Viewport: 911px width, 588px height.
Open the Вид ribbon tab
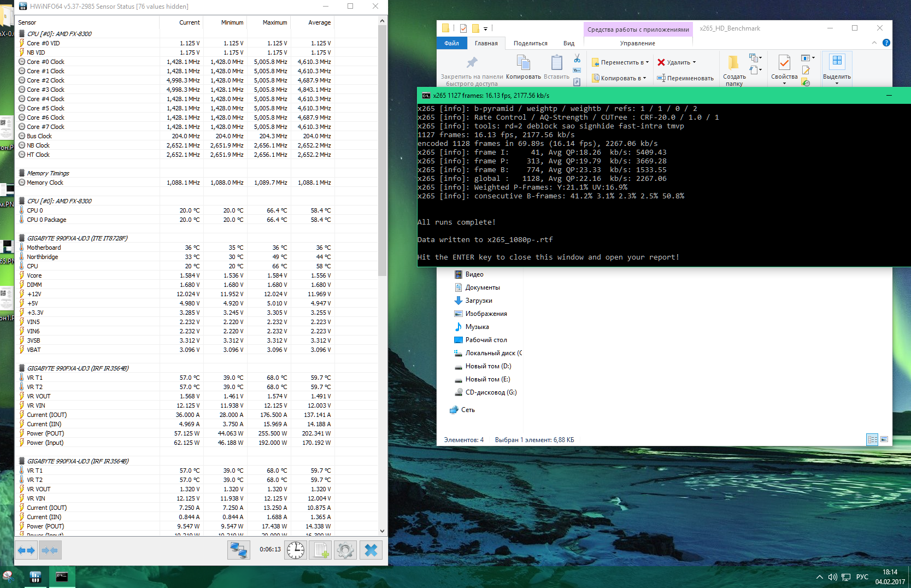click(x=569, y=43)
